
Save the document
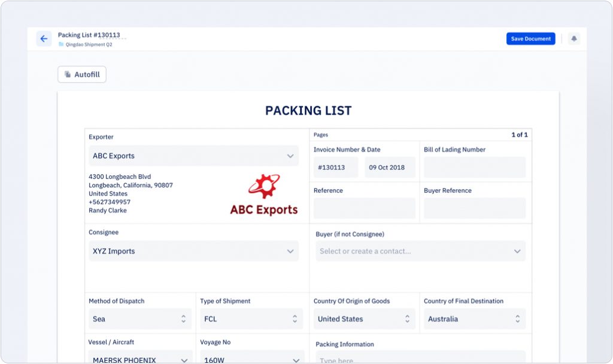[530, 39]
